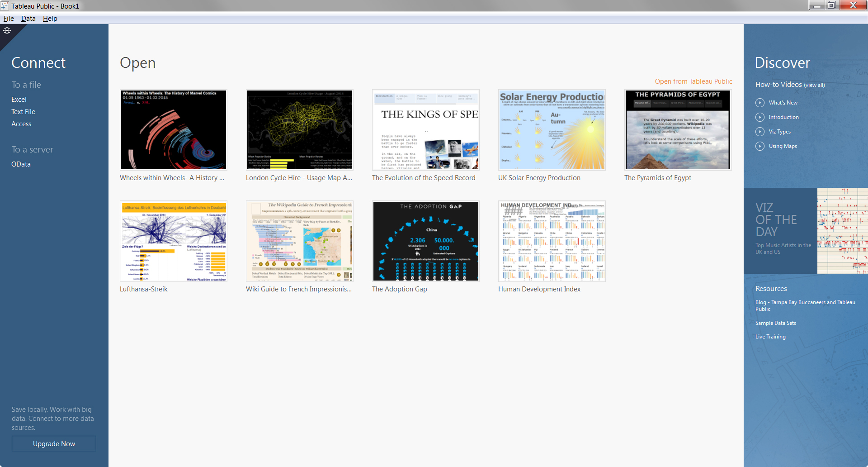Open Viz of the Day chart preview image
This screenshot has width=868, height=467.
click(x=843, y=231)
